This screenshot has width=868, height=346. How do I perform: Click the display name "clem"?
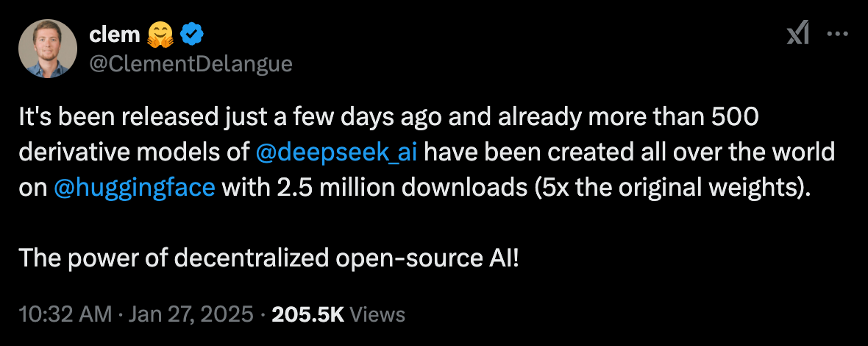click(115, 34)
